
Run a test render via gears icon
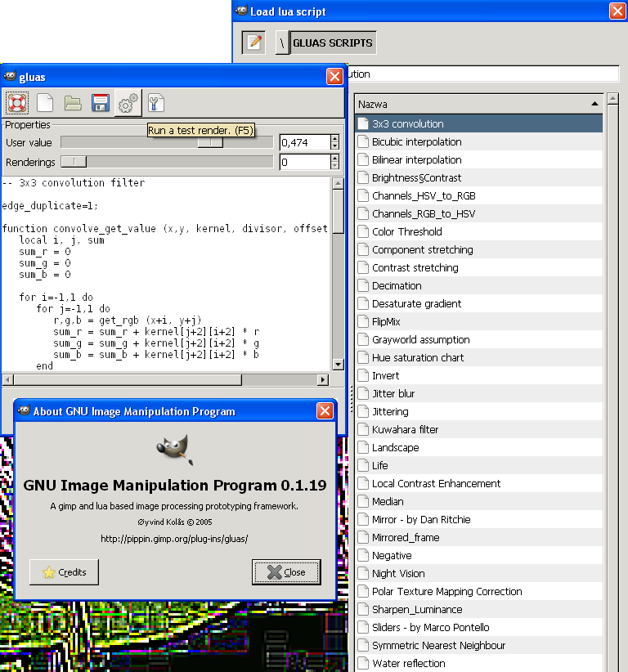tap(128, 103)
